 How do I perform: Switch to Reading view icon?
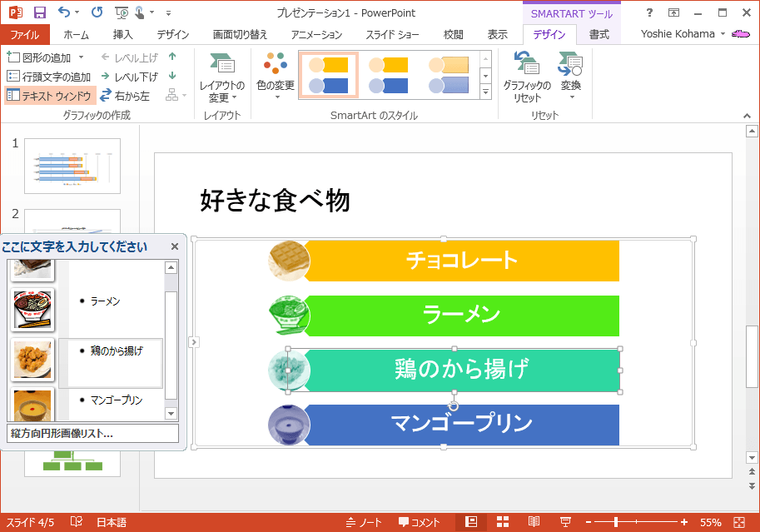(534, 522)
